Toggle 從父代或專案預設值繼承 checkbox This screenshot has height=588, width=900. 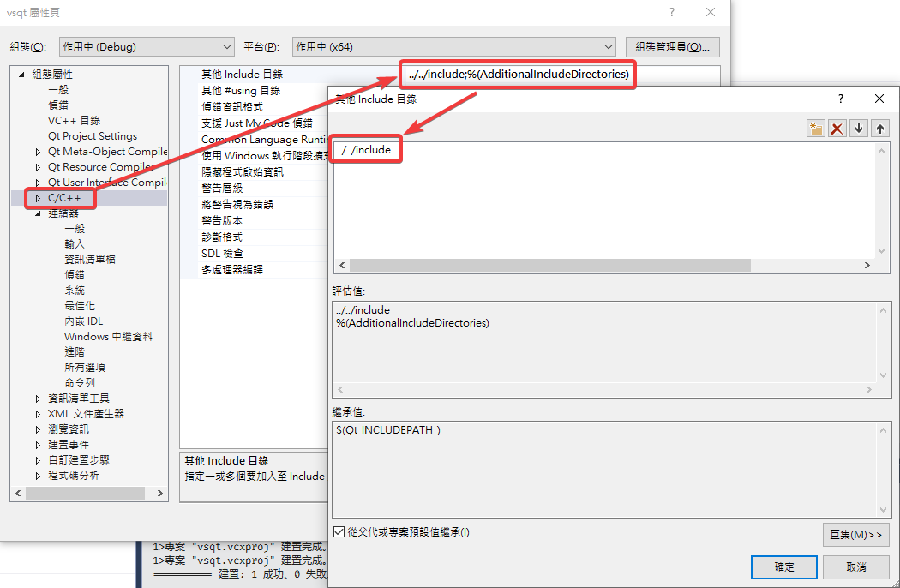coord(339,532)
